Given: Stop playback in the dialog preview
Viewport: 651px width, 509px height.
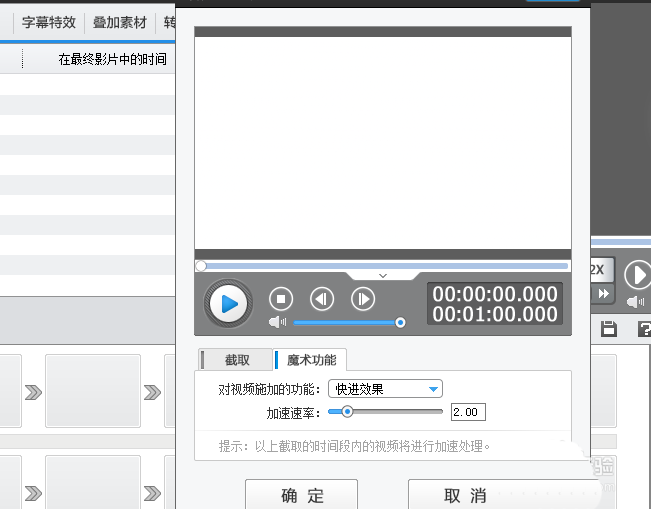Looking at the screenshot, I should pyautogui.click(x=281, y=299).
